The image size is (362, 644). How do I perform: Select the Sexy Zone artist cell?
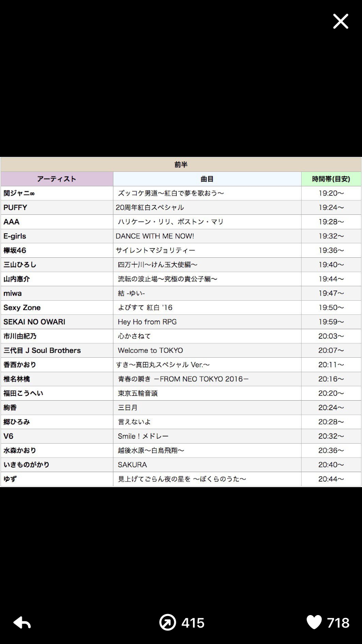coord(57,308)
